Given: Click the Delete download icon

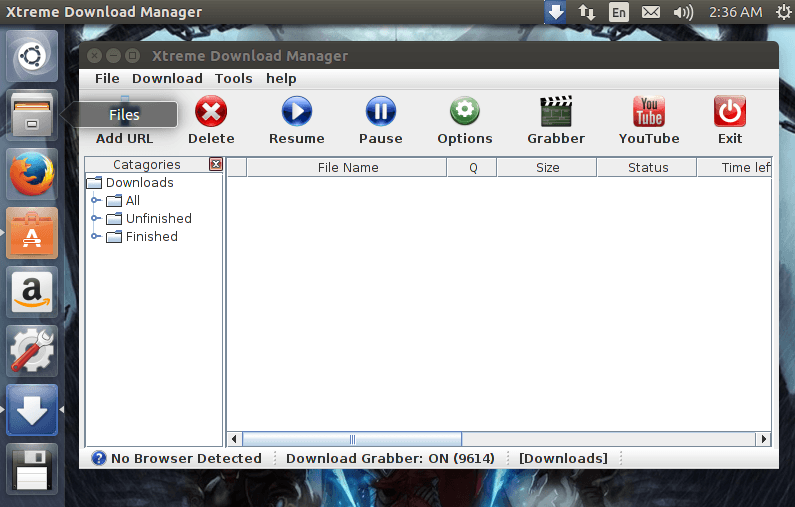Looking at the screenshot, I should 211,111.
